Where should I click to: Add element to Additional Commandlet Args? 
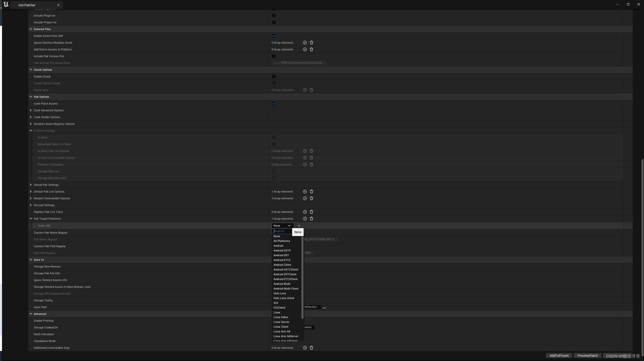(305, 348)
